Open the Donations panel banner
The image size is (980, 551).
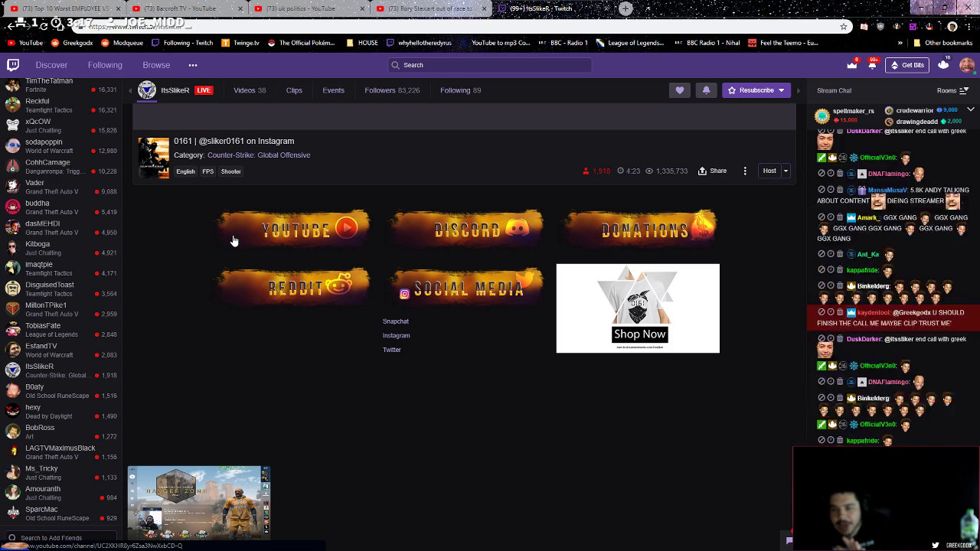640,228
